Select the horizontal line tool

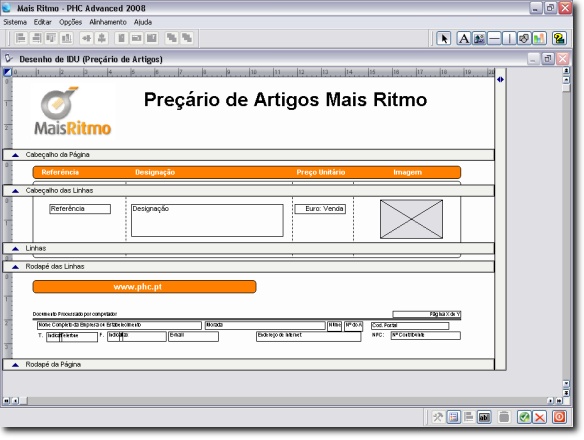[494, 38]
